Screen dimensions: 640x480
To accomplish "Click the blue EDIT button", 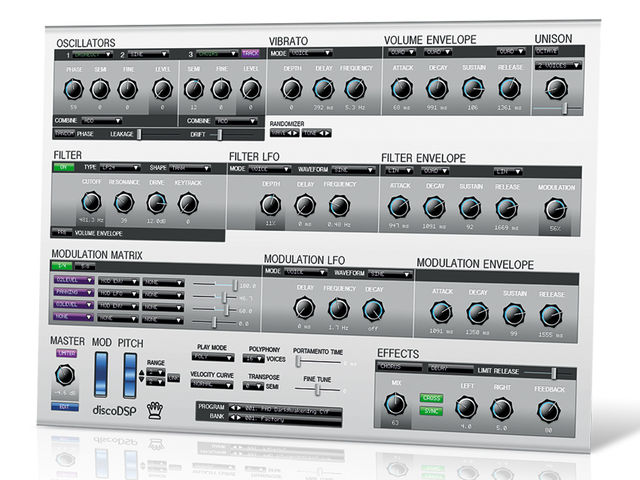I will pos(64,407).
